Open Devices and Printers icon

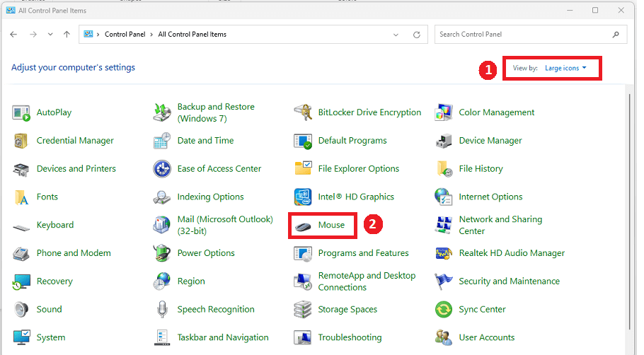click(x=21, y=169)
